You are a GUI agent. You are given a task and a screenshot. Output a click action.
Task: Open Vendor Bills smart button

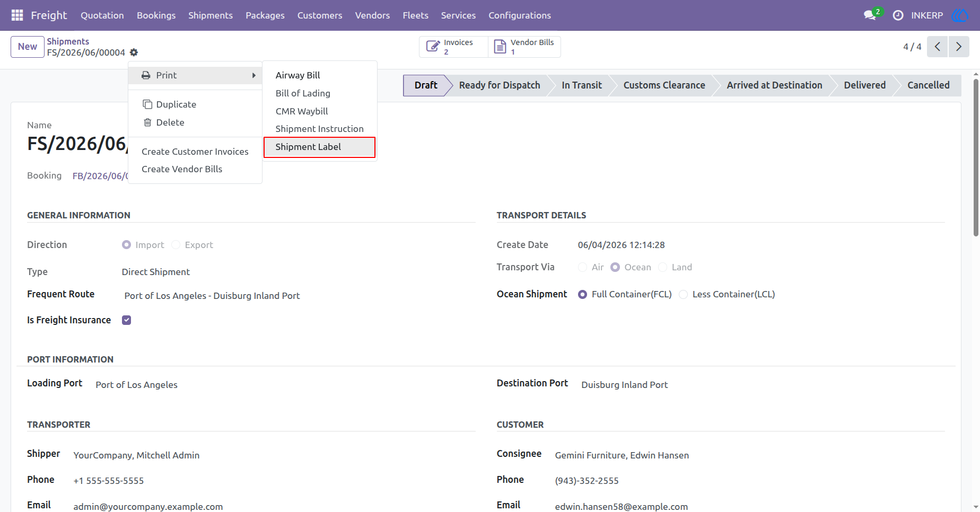click(x=524, y=47)
